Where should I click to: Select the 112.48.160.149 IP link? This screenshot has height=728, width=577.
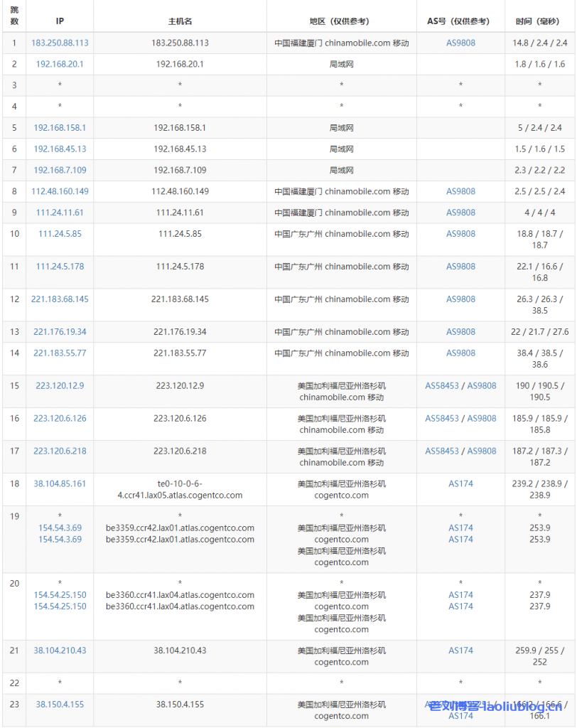pos(59,191)
